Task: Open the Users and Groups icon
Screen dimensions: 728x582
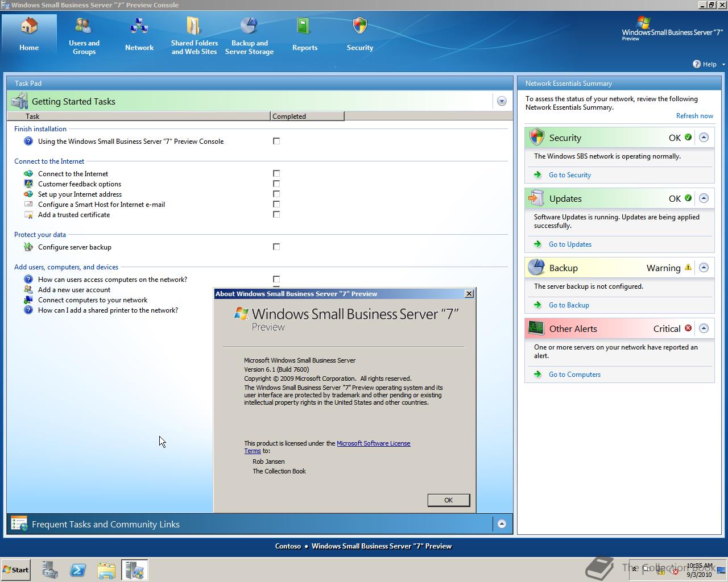Action: [x=84, y=26]
